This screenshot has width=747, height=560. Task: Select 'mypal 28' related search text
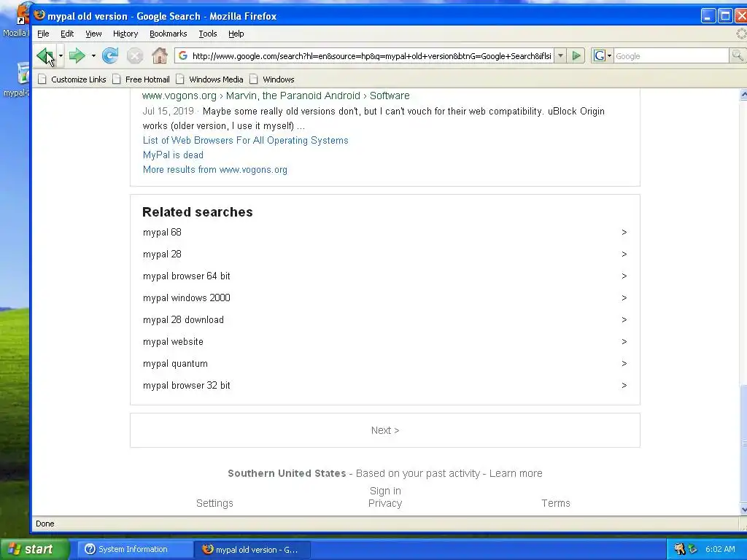click(x=162, y=254)
